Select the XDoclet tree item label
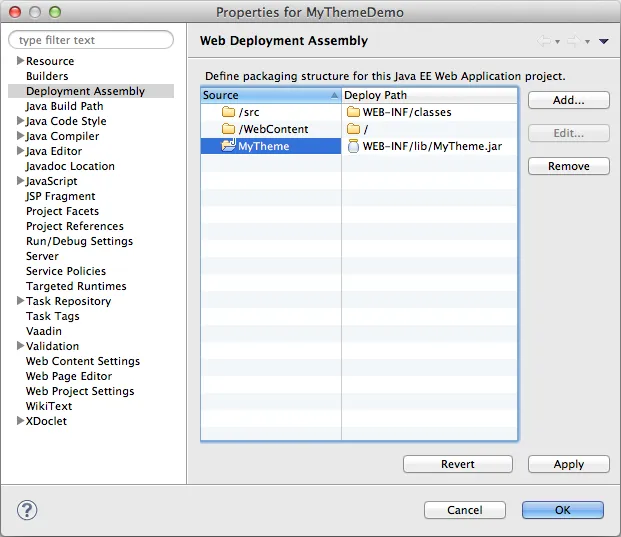The image size is (621, 537). [x=46, y=421]
